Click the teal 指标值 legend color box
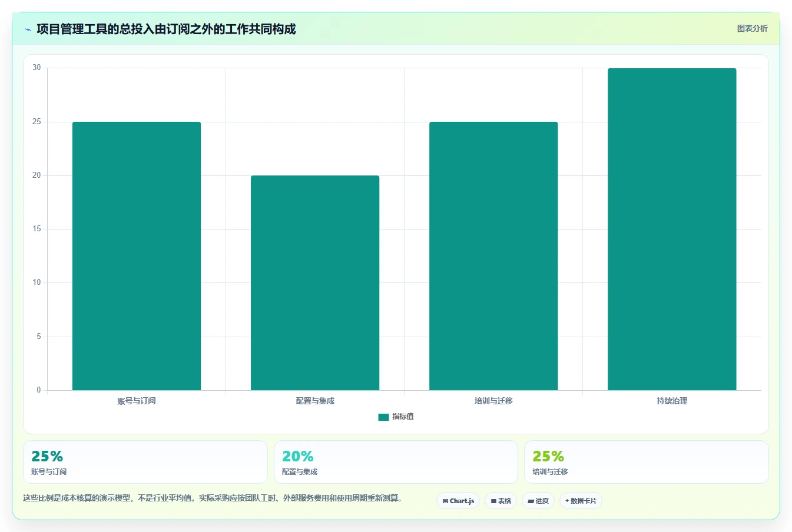 click(x=383, y=417)
